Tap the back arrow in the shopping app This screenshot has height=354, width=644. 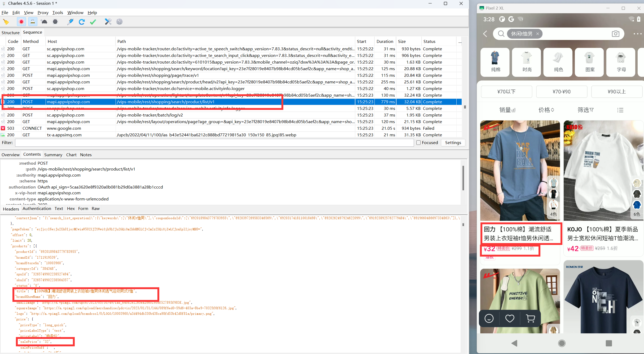(485, 34)
